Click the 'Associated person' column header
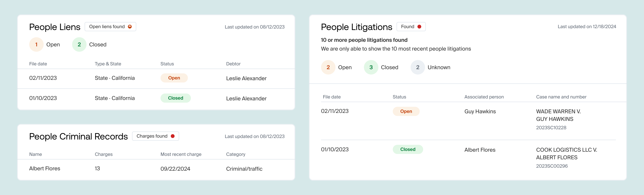This screenshot has height=195, width=644. tap(484, 97)
